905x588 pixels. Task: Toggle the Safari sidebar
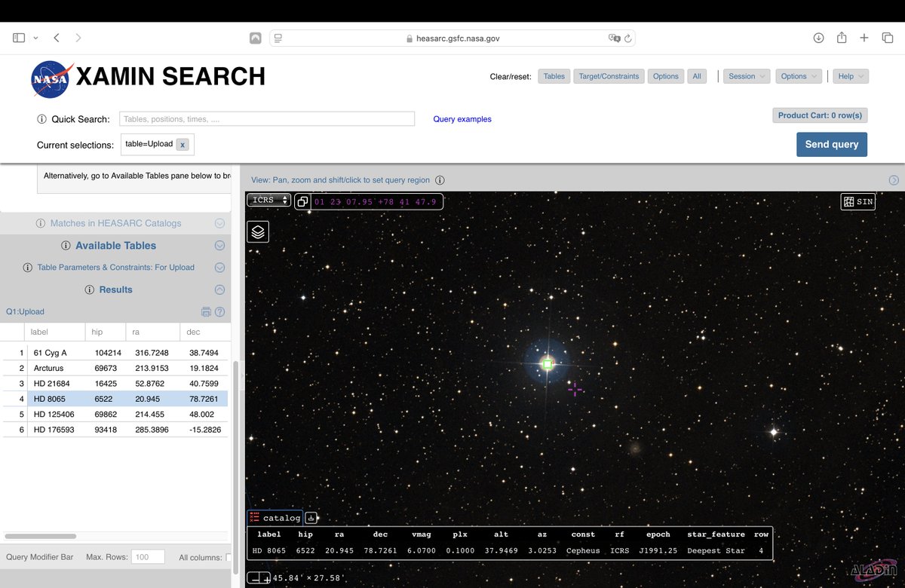tap(19, 38)
